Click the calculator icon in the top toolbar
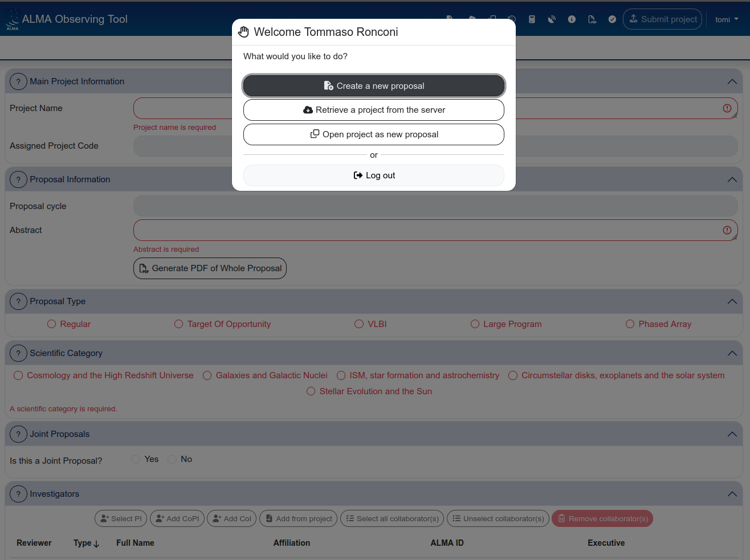750x560 pixels. click(x=532, y=19)
